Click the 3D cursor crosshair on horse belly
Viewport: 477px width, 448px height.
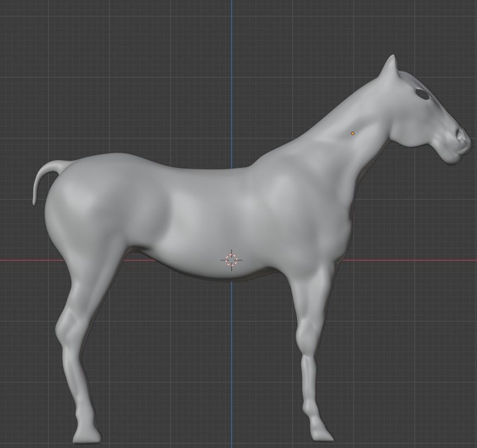pos(232,260)
